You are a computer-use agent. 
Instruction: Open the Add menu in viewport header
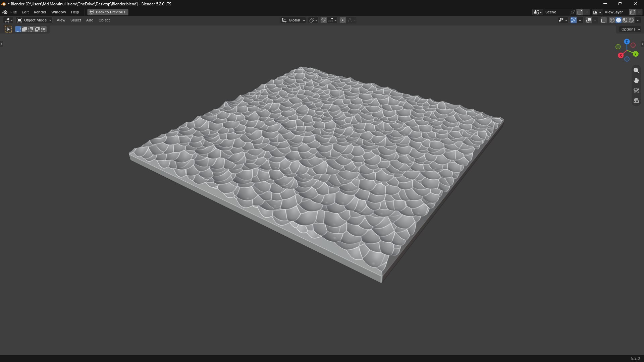(x=90, y=20)
